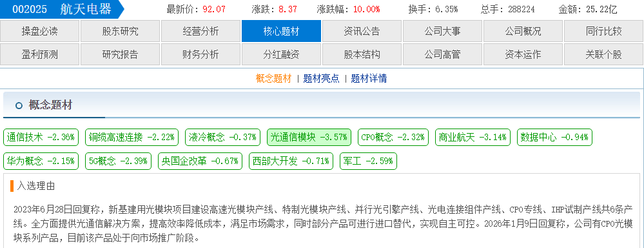Open the 股东研究 tab
This screenshot has height=248, width=644.
pos(121,31)
